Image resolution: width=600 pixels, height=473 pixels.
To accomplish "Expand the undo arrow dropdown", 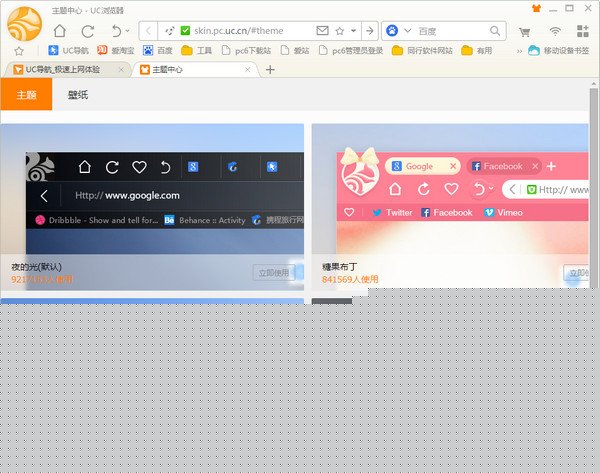I will pyautogui.click(x=128, y=32).
